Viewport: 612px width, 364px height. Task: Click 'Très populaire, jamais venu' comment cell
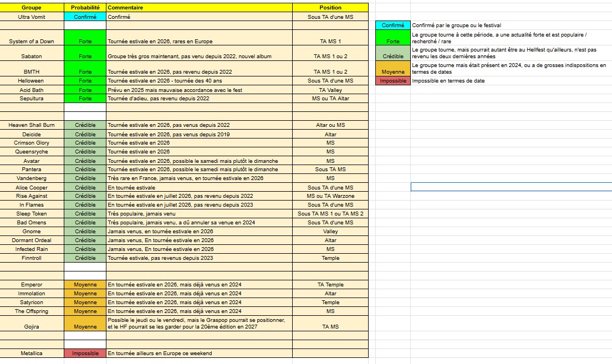(199, 214)
